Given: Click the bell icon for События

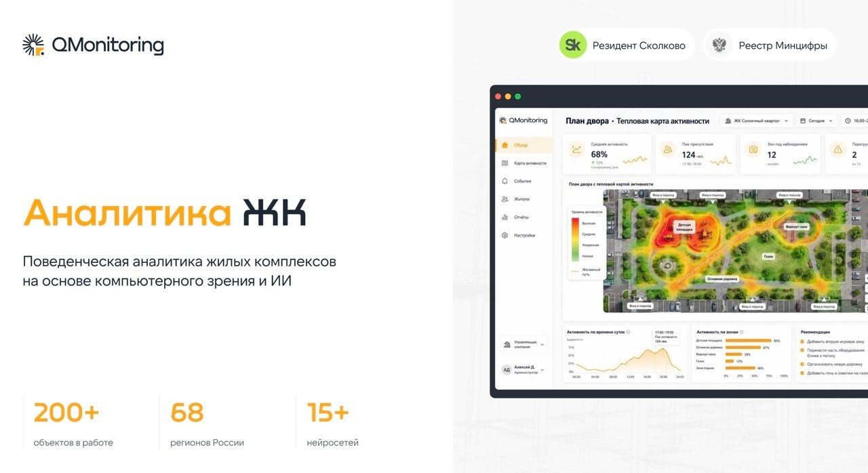Looking at the screenshot, I should tap(505, 181).
